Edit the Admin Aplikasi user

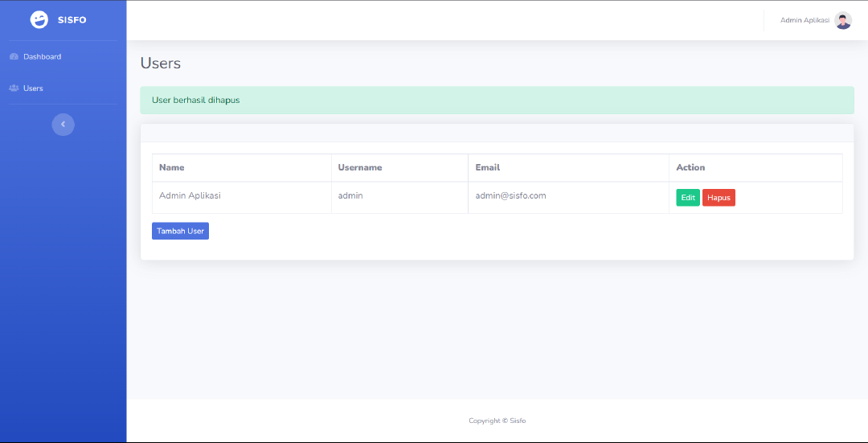click(x=687, y=198)
